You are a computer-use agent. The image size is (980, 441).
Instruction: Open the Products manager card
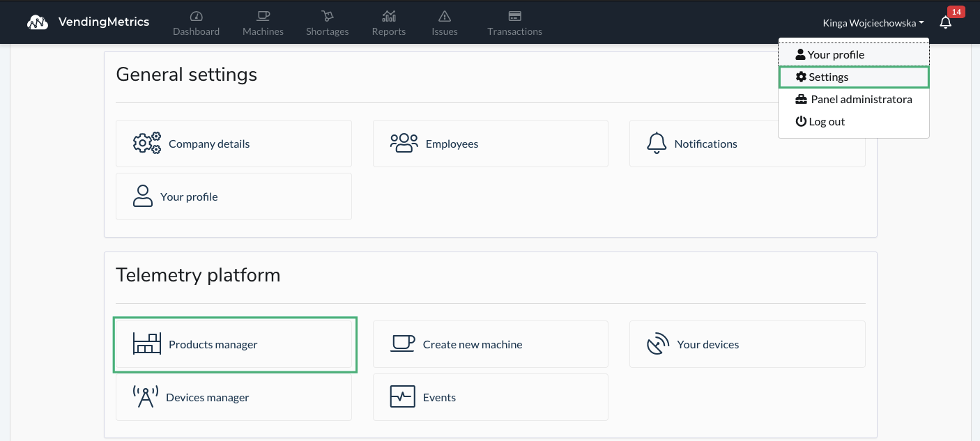point(233,344)
